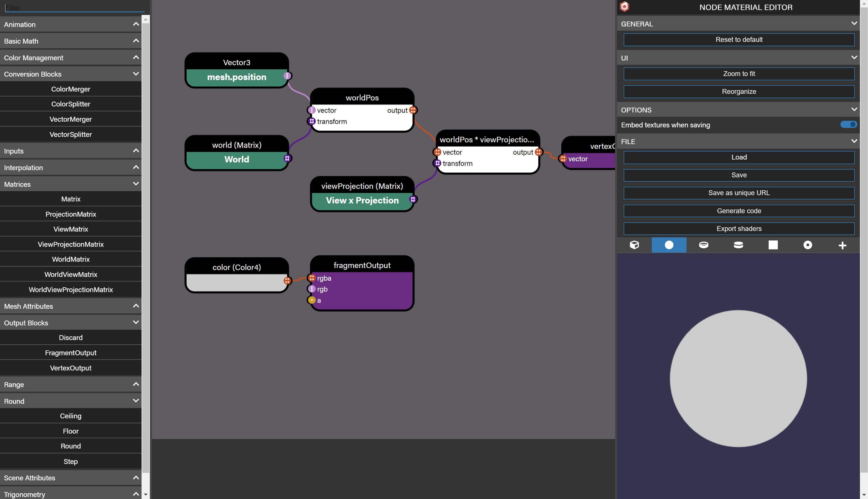Click the Babylon.js logo icon top-left panel
Screen dimensions: 868x499
tap(624, 7)
